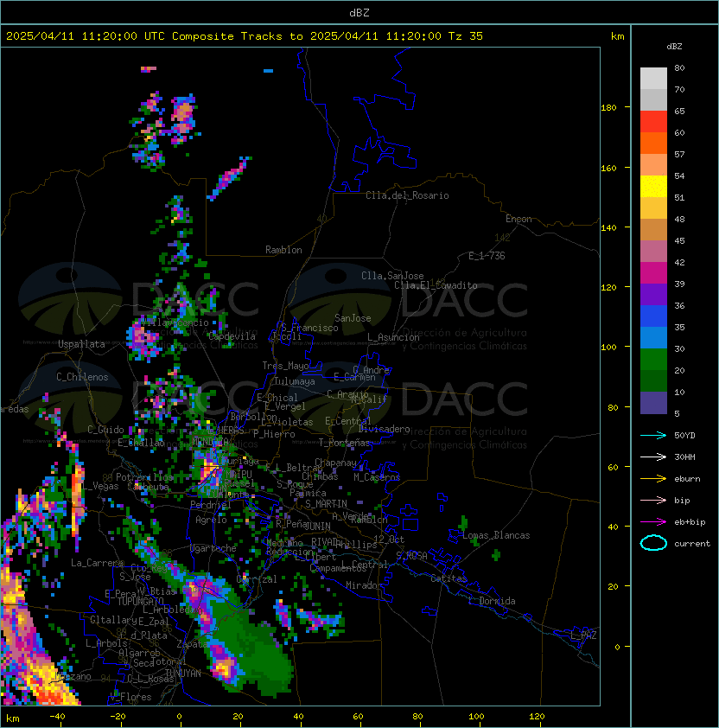Click the 'S_Francisco' map label

click(309, 328)
